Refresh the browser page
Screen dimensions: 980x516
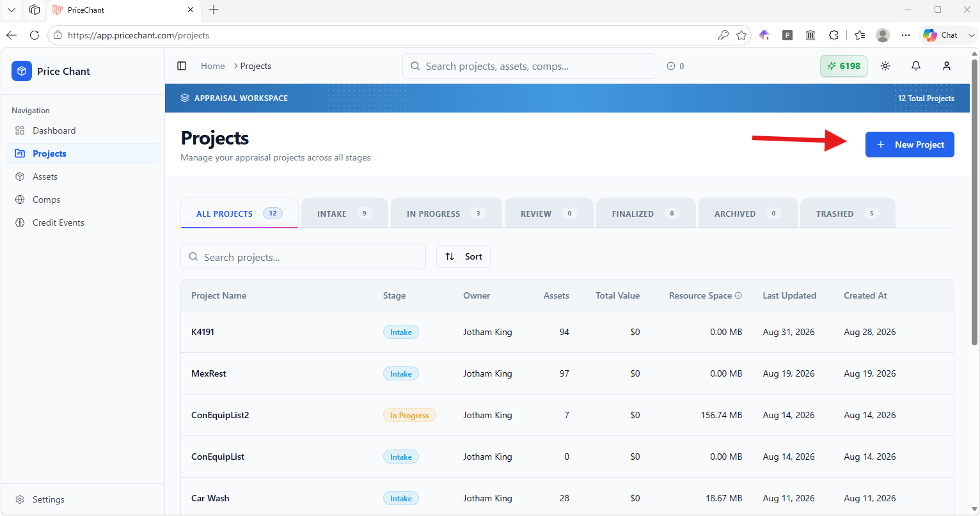coord(35,35)
